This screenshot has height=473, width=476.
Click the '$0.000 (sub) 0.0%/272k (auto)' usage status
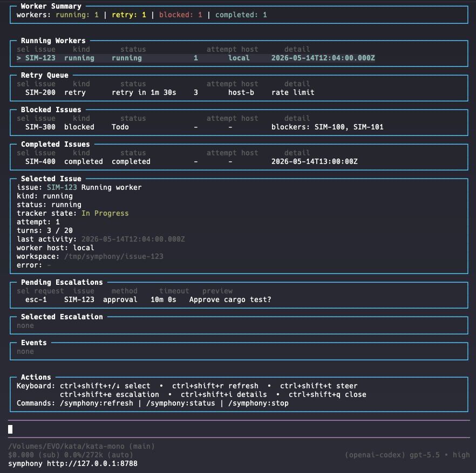(71, 455)
